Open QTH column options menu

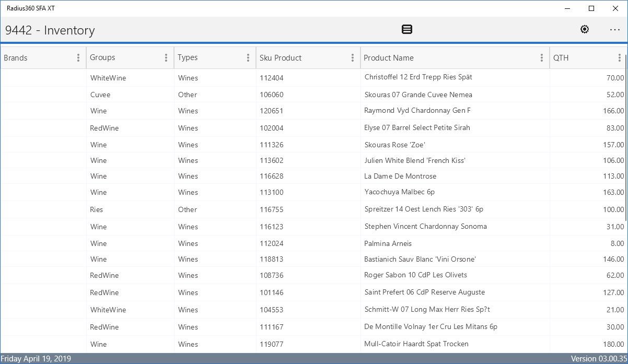620,58
